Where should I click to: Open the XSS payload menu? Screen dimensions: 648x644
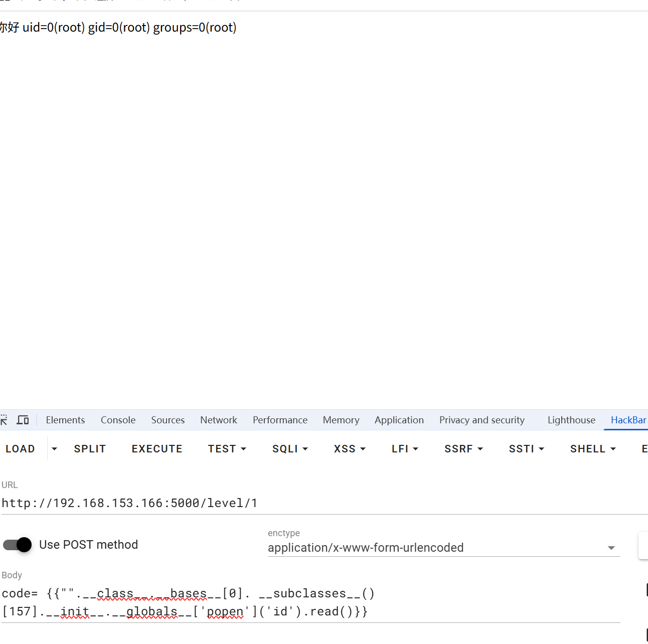tap(350, 449)
